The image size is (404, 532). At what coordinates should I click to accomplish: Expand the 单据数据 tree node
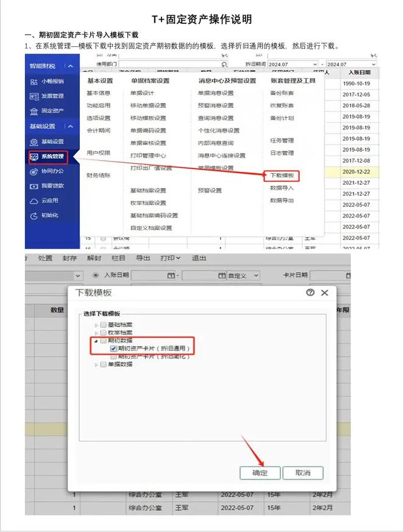(x=96, y=365)
